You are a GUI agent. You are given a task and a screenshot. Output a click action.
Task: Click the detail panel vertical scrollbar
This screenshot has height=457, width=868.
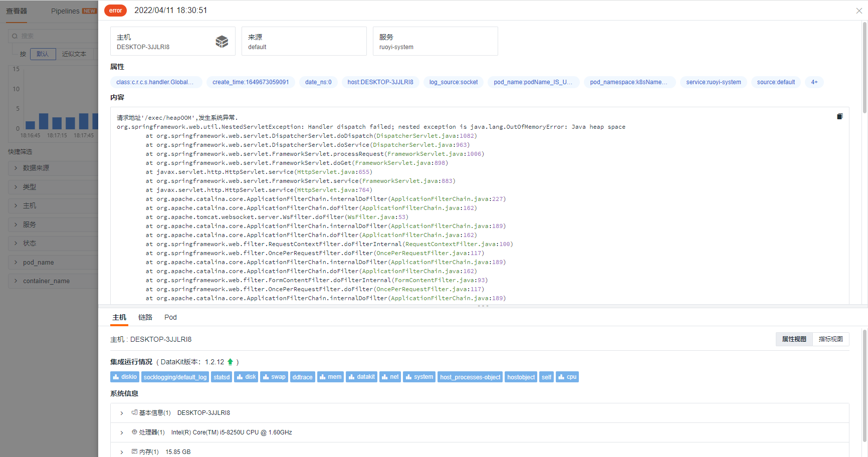864,67
